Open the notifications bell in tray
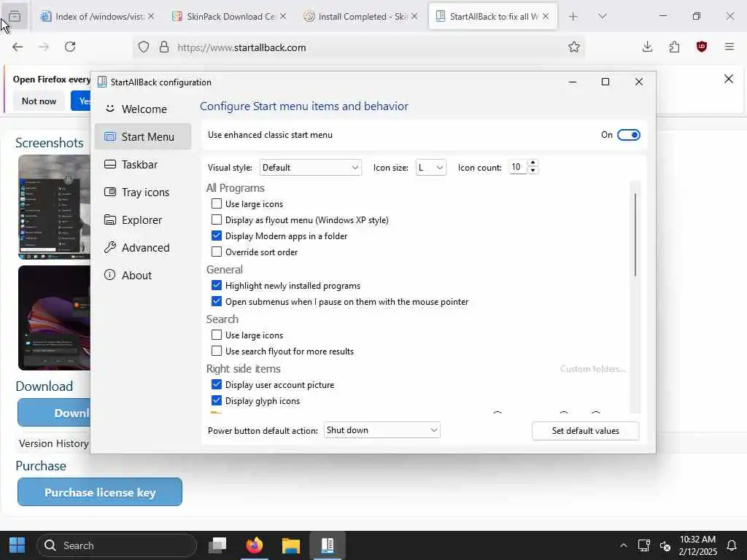Image resolution: width=747 pixels, height=560 pixels. coord(731,545)
